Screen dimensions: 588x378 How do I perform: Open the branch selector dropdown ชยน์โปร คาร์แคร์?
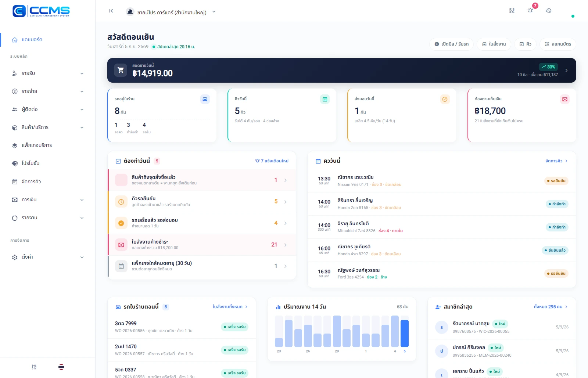click(x=171, y=12)
